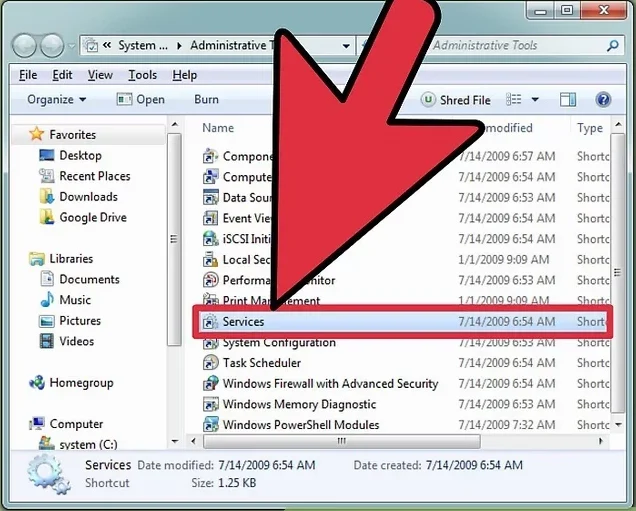Viewport: 636px width, 511px height.
Task: Toggle the preview pane icon
Action: pyautogui.click(x=568, y=99)
